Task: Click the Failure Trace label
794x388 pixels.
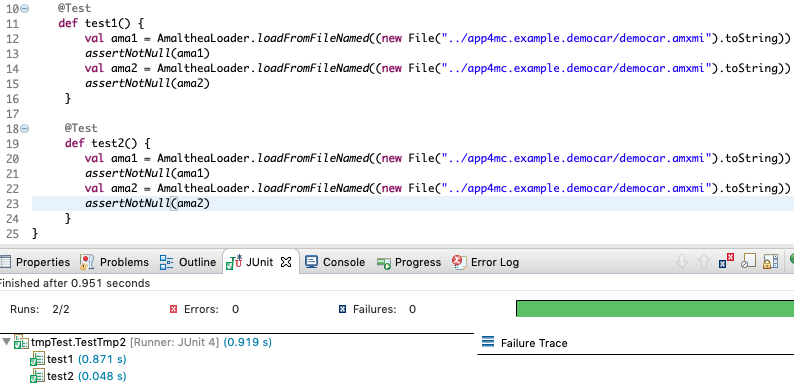Action: (x=534, y=343)
